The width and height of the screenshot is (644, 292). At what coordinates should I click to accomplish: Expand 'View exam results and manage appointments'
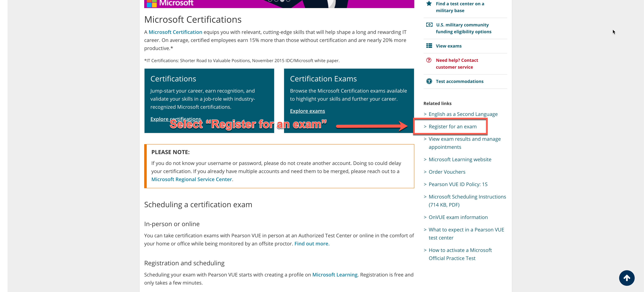pyautogui.click(x=464, y=143)
